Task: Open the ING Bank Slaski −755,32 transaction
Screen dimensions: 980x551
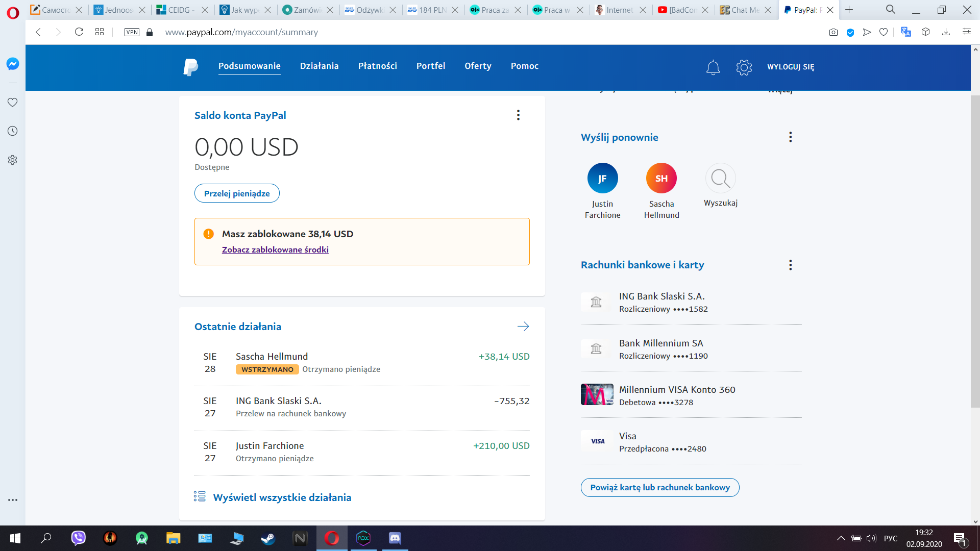Action: 362,407
